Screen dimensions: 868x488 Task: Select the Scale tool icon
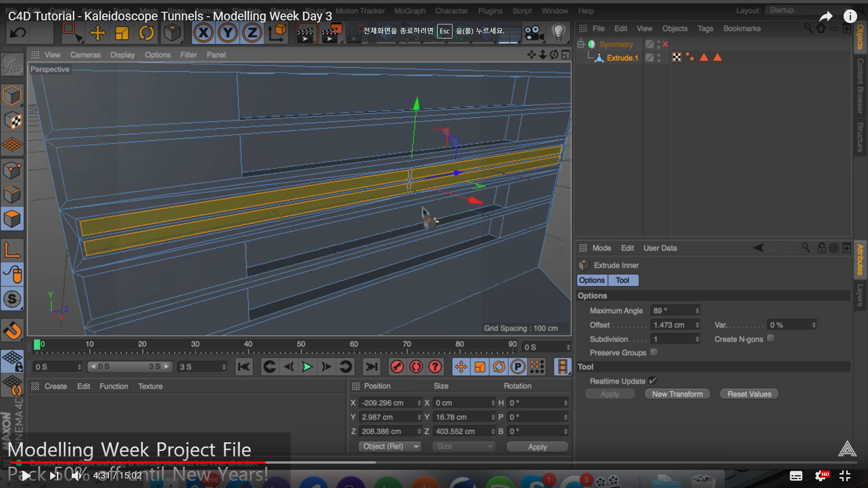pyautogui.click(x=122, y=33)
